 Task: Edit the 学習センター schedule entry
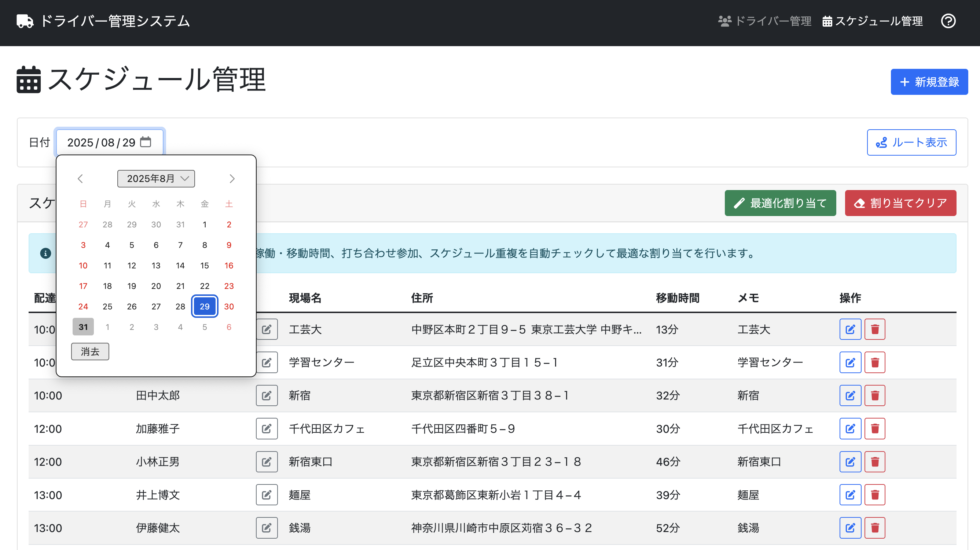pyautogui.click(x=850, y=362)
